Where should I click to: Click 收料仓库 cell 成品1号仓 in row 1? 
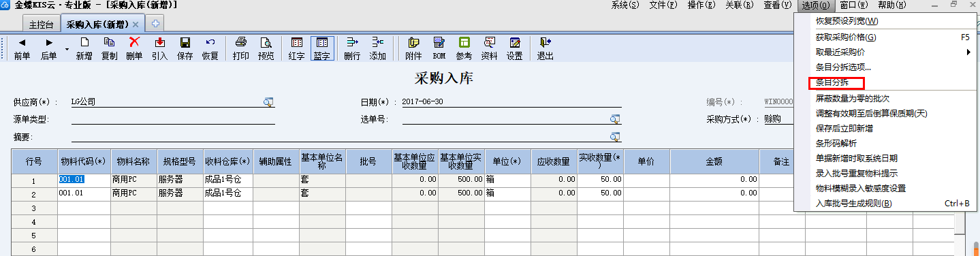(228, 180)
